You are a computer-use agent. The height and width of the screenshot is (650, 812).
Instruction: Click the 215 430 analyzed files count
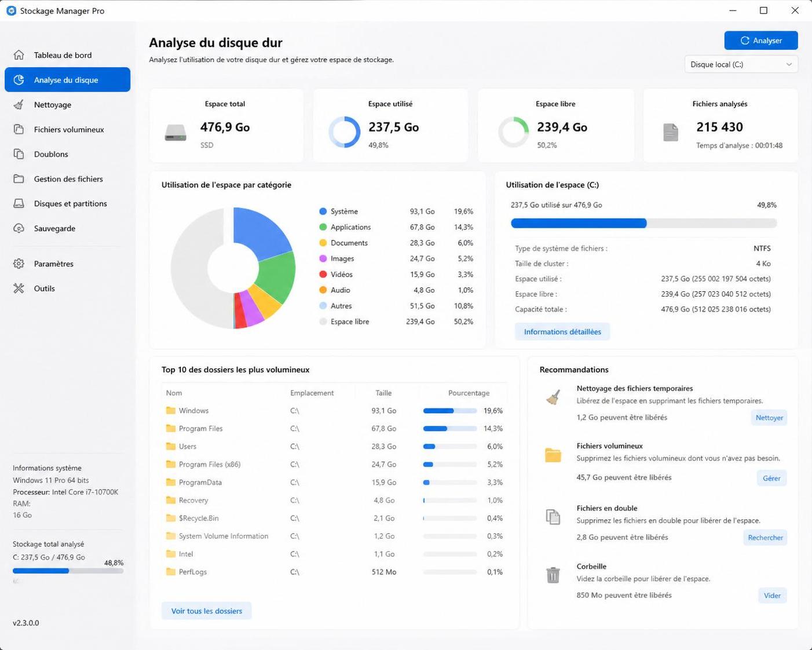(719, 127)
